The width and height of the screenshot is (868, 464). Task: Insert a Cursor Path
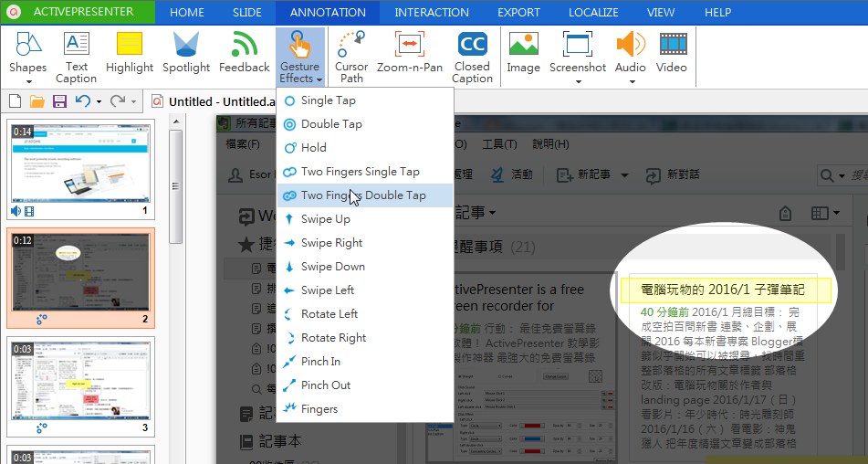pos(351,57)
